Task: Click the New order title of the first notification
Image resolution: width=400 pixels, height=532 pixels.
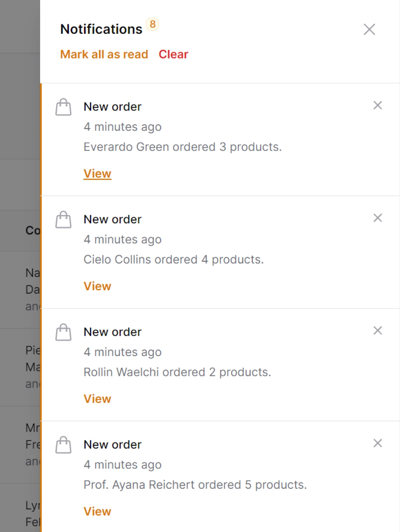Action: pos(112,106)
